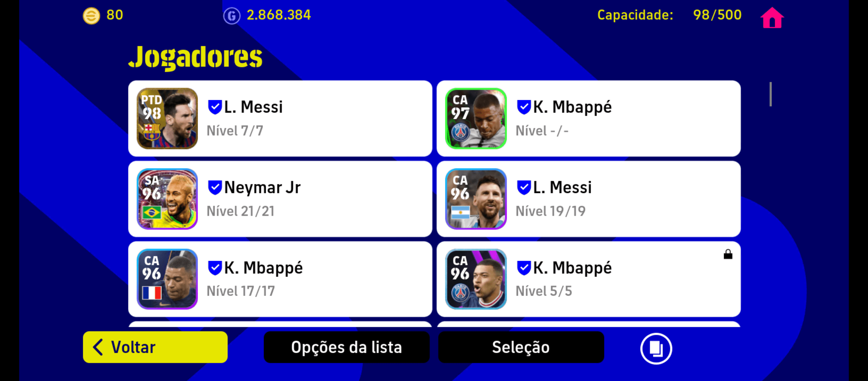Select PTD 98 Messi card thumbnail
Screen dimensions: 868x381
pyautogui.click(x=167, y=119)
